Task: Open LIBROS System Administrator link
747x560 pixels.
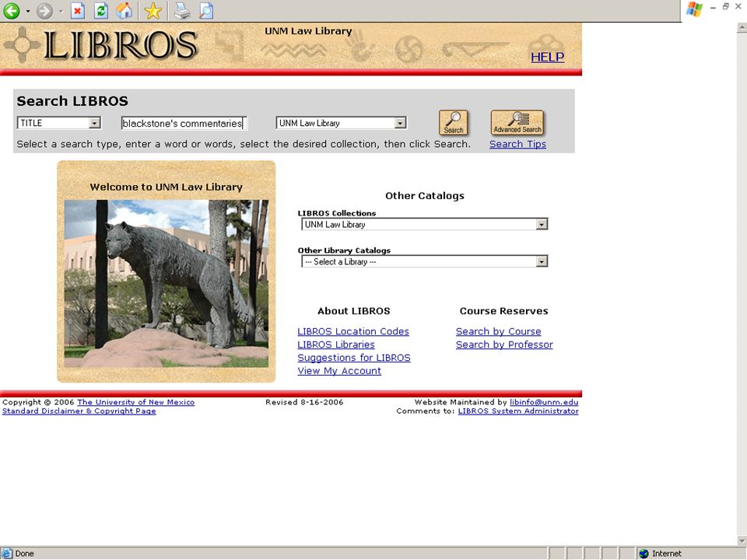Action: [x=518, y=411]
